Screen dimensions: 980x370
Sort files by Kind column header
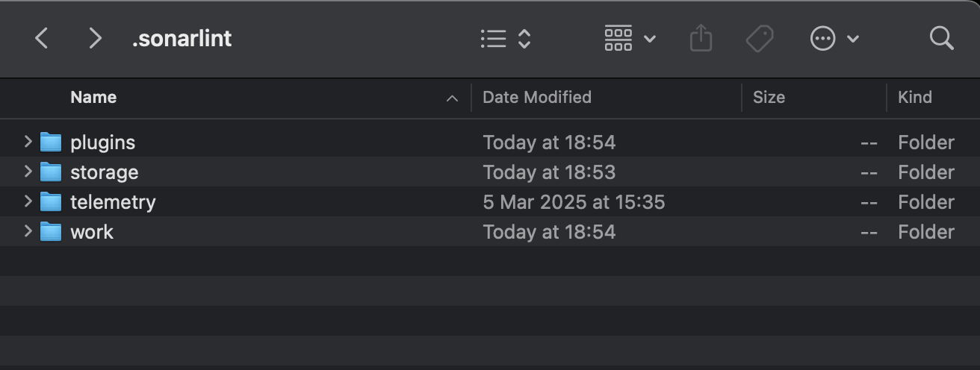[915, 97]
